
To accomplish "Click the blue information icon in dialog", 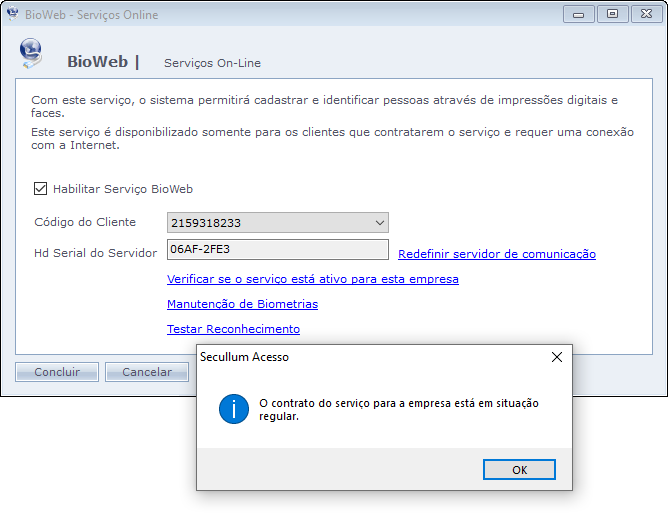I will 234,409.
